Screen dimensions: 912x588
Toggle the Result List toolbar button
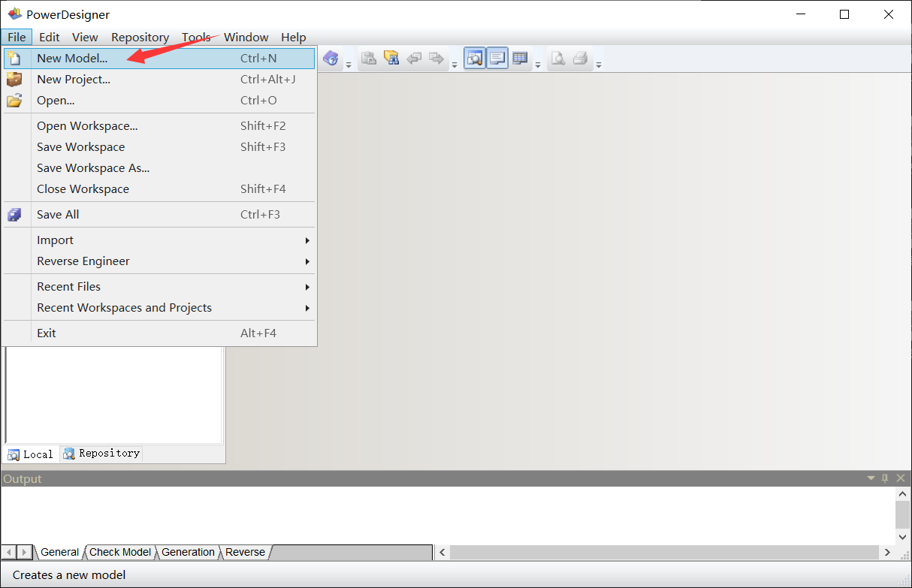(x=520, y=58)
